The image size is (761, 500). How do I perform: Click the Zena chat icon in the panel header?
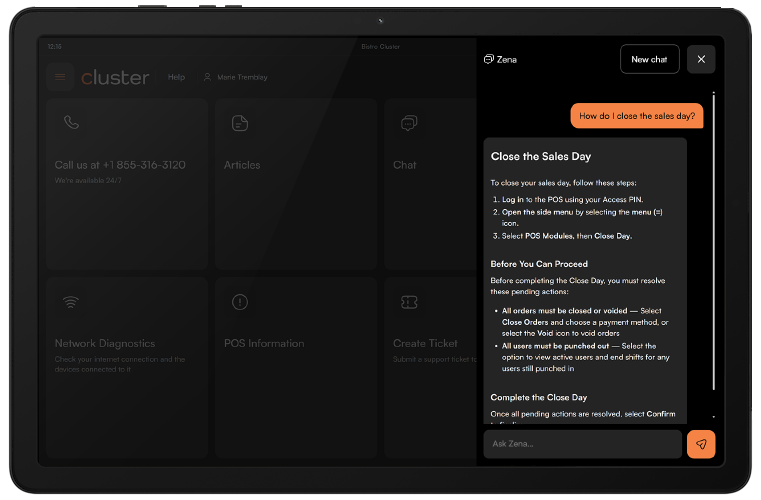[x=489, y=59]
